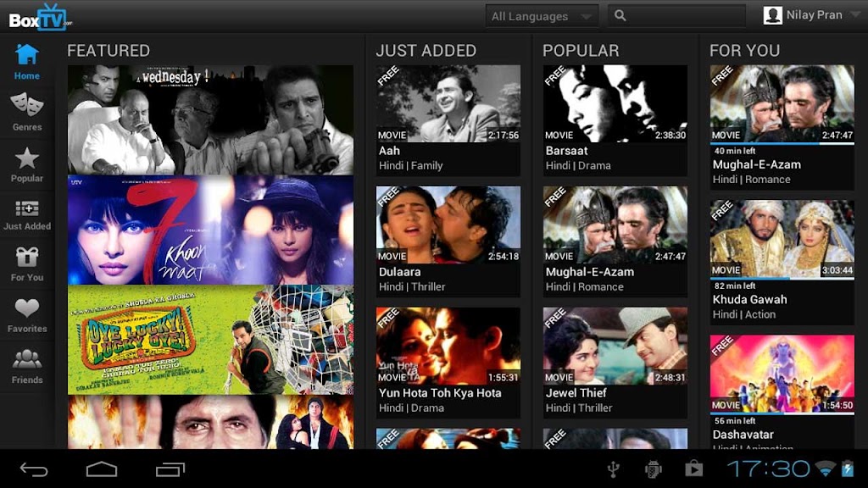Viewport: 868px width, 488px height.
Task: Click the Yun Hota Toh Kya Hota title
Action: (440, 393)
